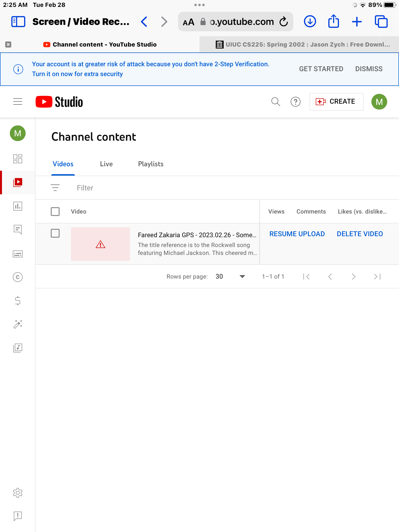Select the Fareed Zakaria video checkbox
This screenshot has height=532, width=399.
[55, 233]
